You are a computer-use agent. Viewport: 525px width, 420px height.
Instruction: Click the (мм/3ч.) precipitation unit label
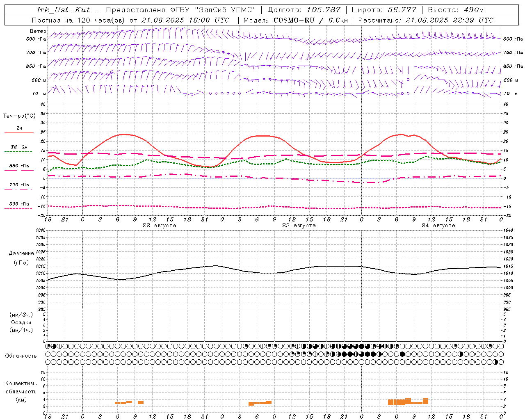coord(21,315)
